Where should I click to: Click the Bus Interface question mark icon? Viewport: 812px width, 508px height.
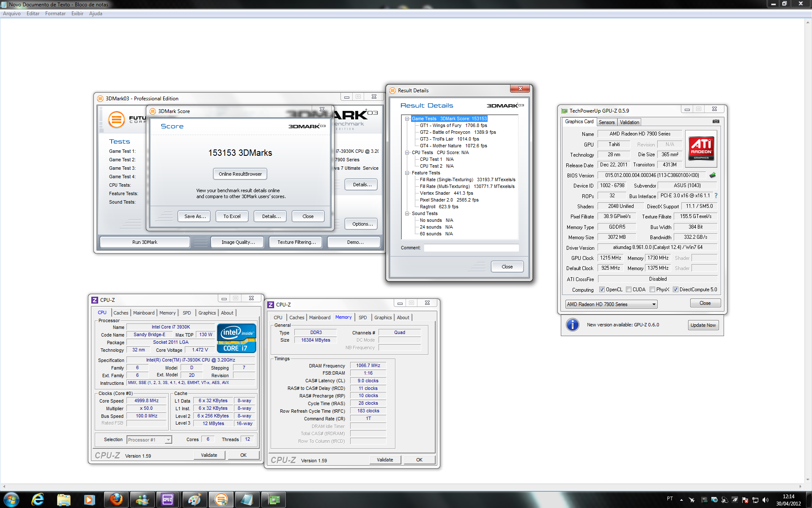coord(716,196)
